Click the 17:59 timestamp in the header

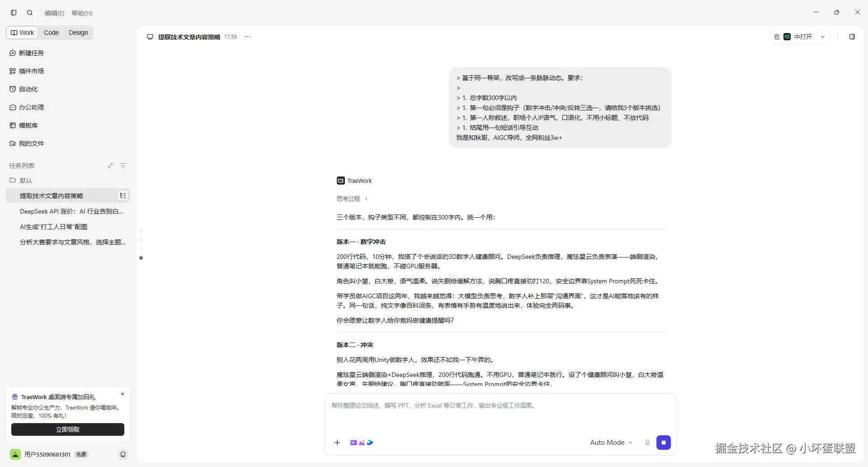(231, 37)
